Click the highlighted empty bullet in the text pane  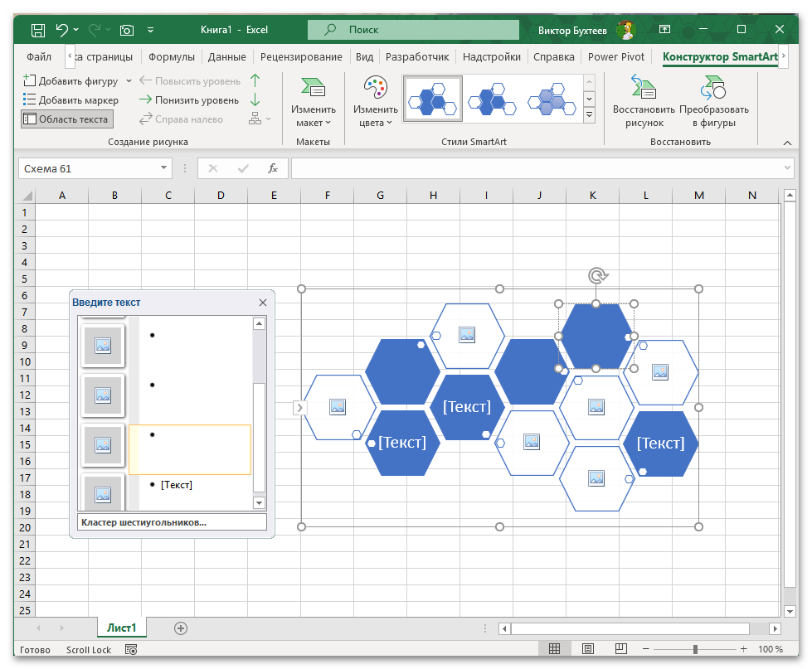click(190, 449)
